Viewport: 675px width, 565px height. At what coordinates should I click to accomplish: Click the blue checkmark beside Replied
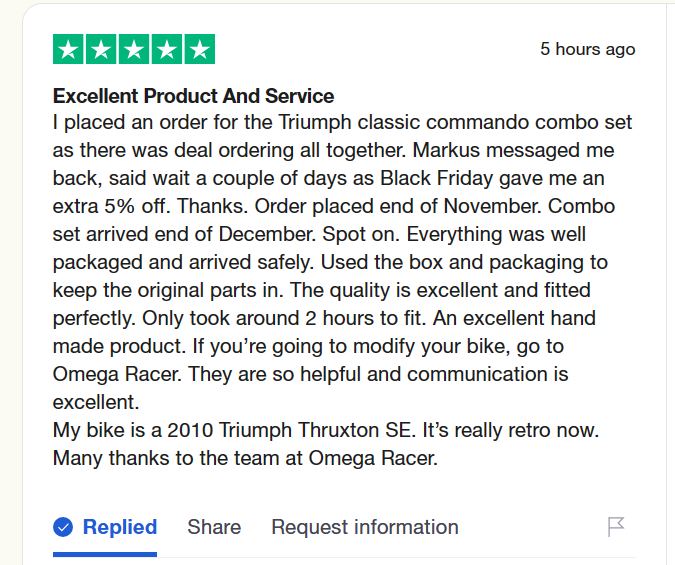coord(63,527)
